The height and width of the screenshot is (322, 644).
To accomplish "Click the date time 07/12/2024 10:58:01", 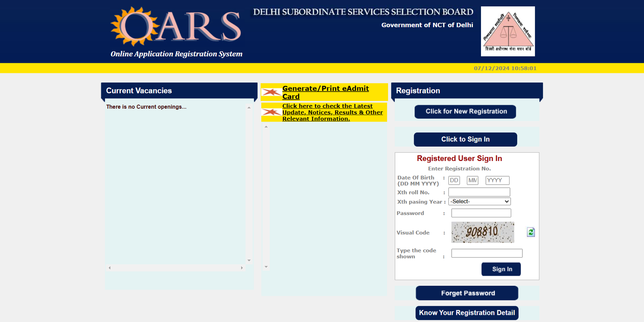I will [505, 68].
